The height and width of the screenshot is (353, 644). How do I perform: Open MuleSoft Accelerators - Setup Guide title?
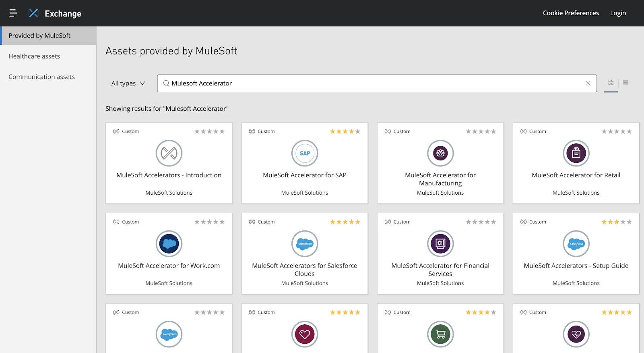576,266
